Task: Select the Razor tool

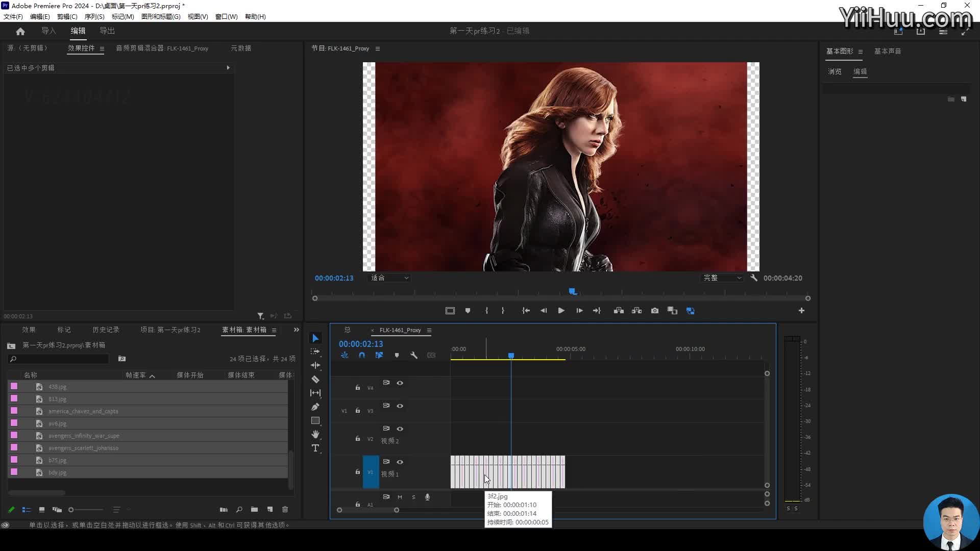Action: (x=315, y=379)
